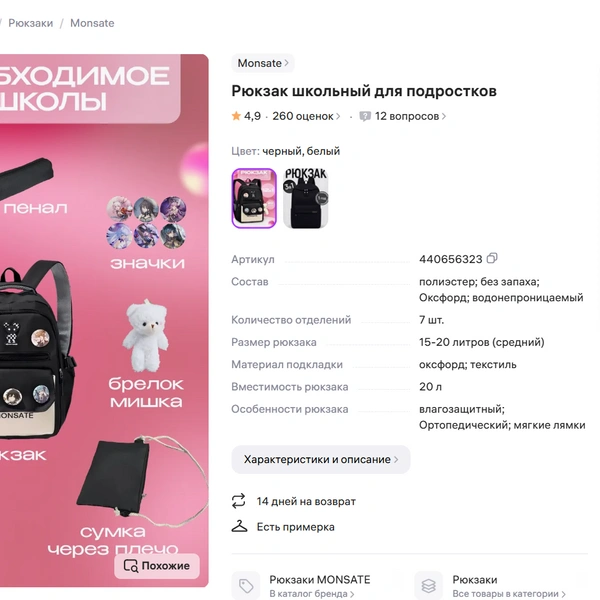Select the all-black backpack color variant

point(306,198)
